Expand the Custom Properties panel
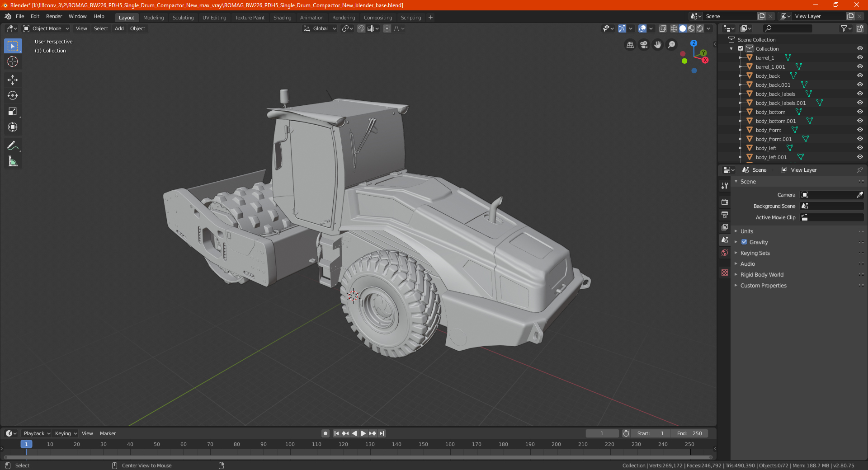This screenshot has height=470, width=868. click(763, 285)
